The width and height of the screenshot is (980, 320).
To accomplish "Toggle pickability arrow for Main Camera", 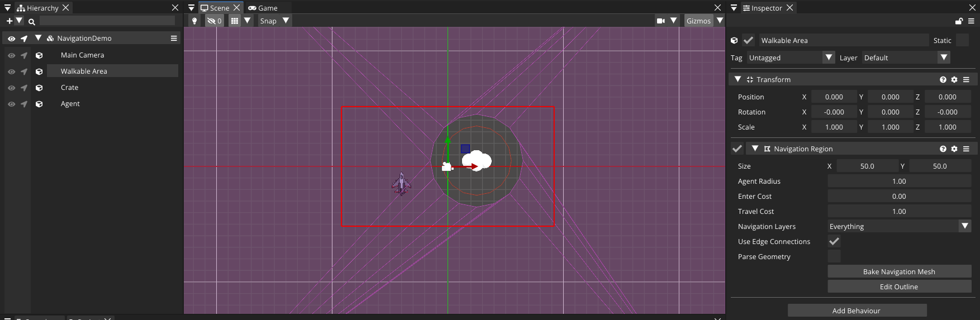I will point(24,55).
